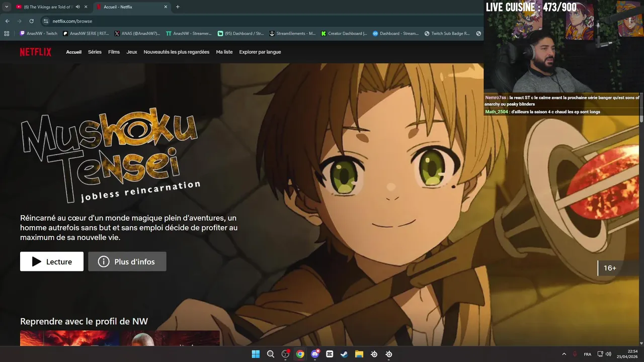Viewport: 644px width, 362px height.
Task: Close the Accueil - Netflix tab
Action: click(x=166, y=7)
